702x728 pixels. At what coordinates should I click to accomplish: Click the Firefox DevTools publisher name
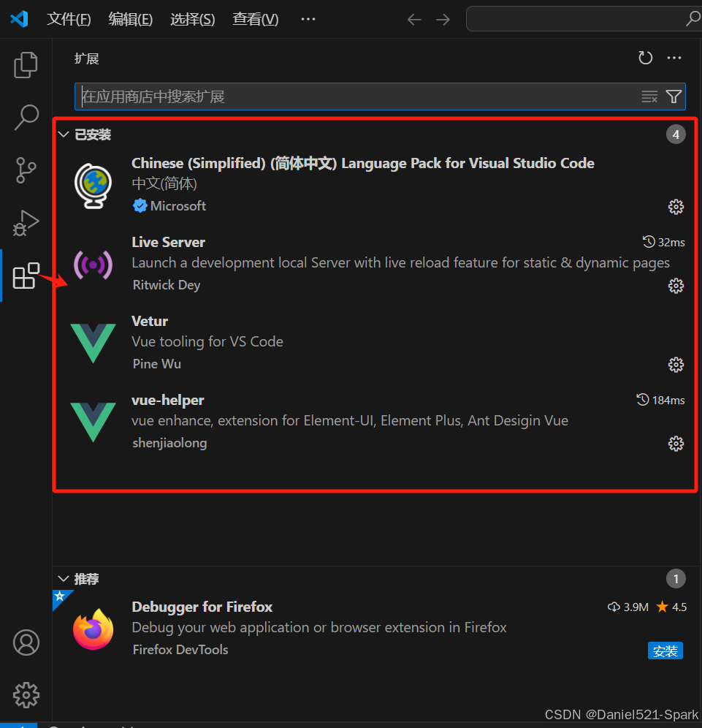(180, 650)
